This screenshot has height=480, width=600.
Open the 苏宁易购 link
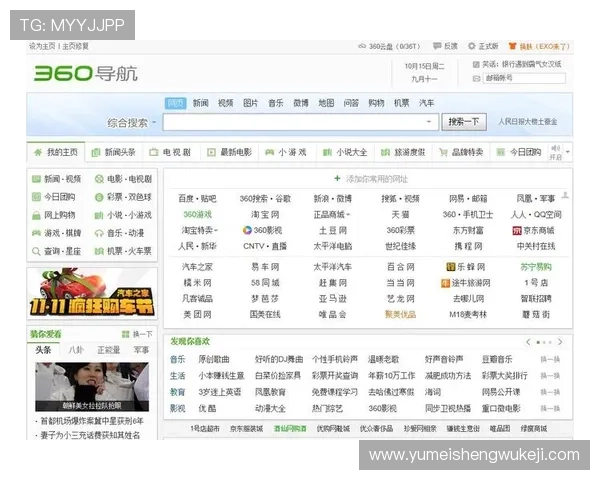[536, 267]
